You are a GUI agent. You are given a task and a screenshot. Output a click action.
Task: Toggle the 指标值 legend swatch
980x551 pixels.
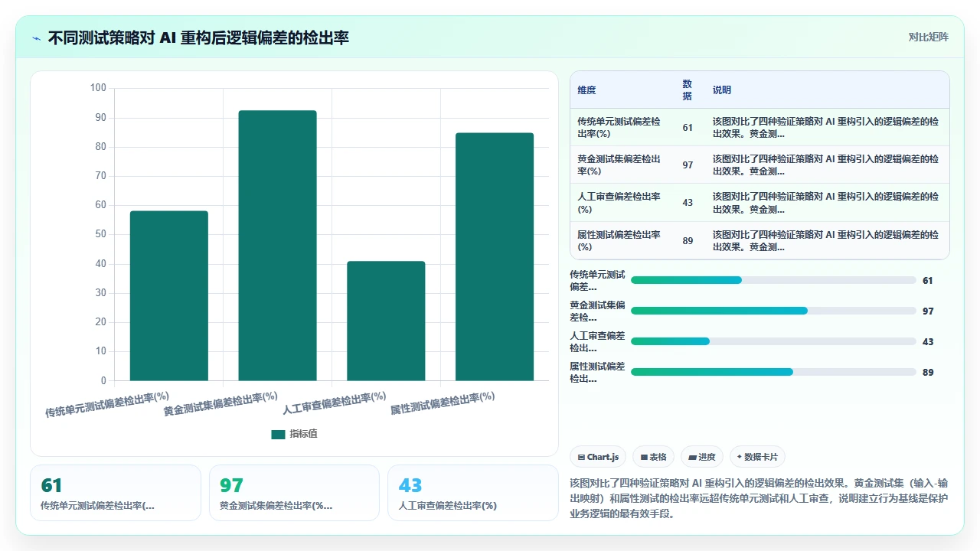pyautogui.click(x=278, y=434)
